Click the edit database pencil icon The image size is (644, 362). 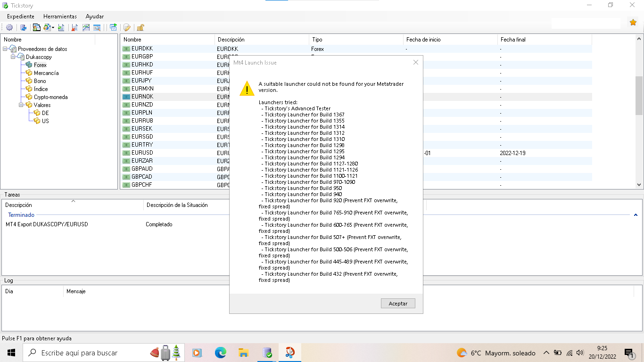click(x=127, y=27)
